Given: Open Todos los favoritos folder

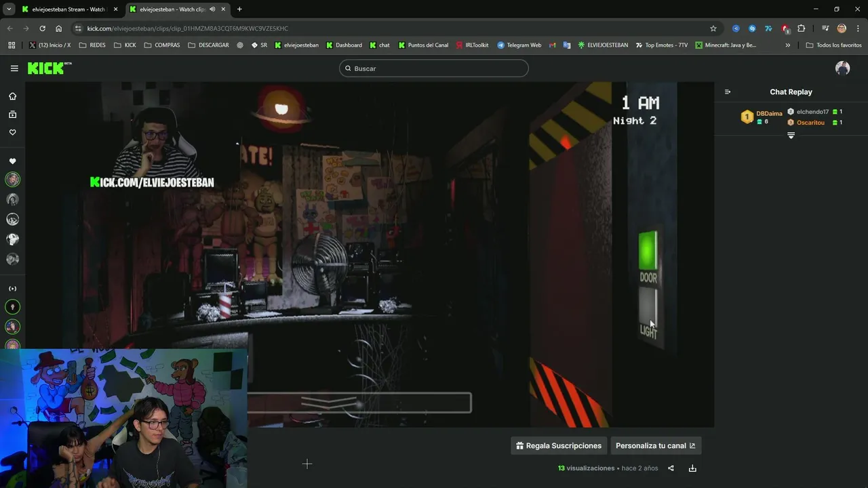Looking at the screenshot, I should point(833,45).
